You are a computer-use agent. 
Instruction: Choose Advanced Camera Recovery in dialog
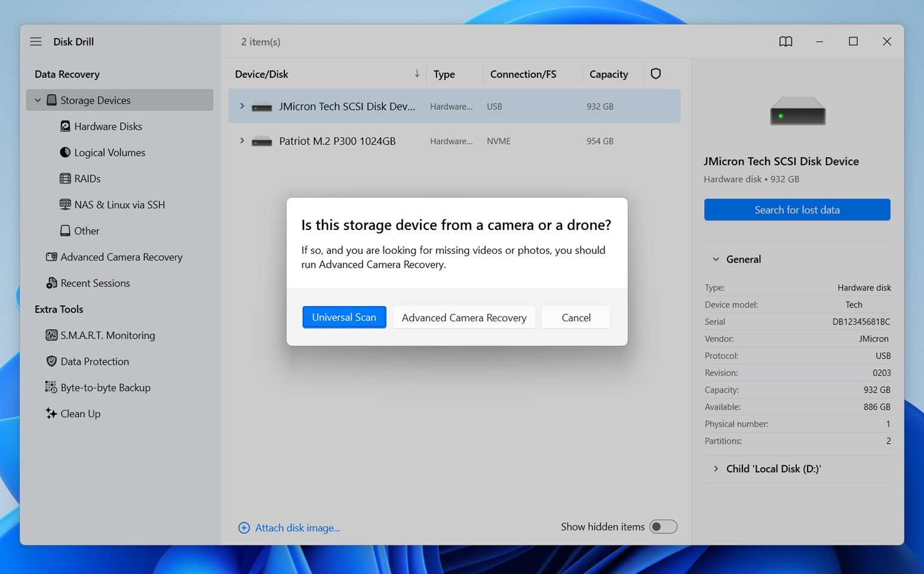pos(463,318)
